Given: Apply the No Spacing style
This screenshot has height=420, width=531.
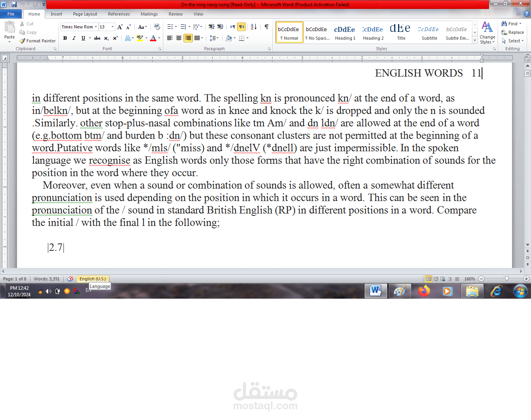Looking at the screenshot, I should tap(317, 32).
